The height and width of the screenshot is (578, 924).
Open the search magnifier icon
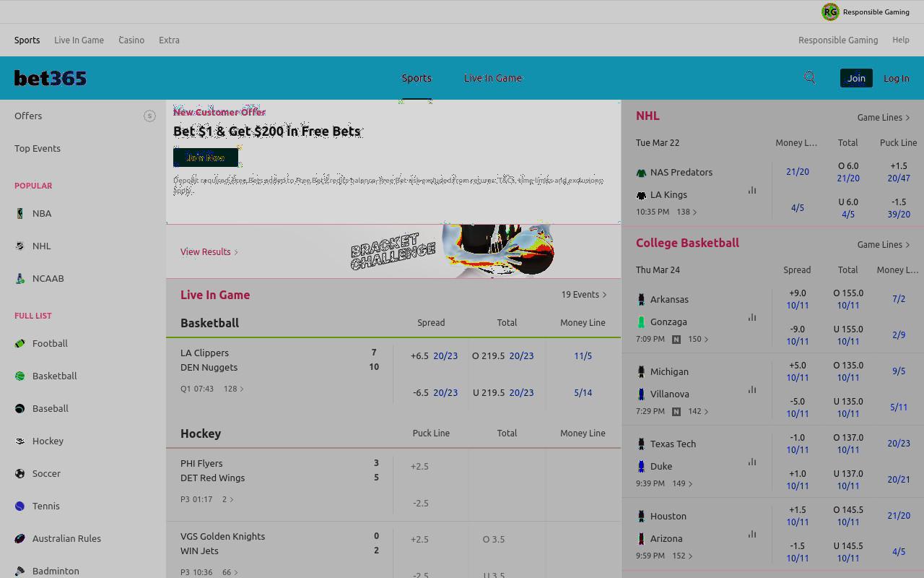click(x=810, y=78)
